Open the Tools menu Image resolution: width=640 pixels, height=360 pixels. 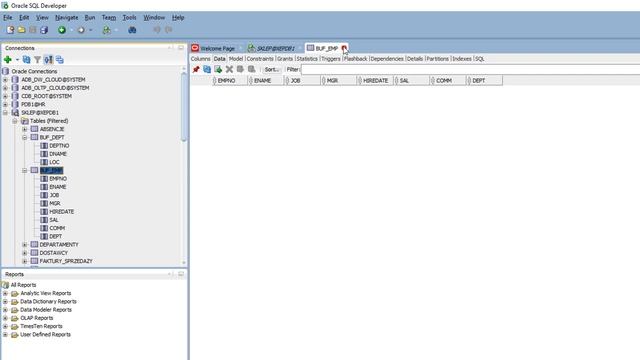click(x=129, y=18)
